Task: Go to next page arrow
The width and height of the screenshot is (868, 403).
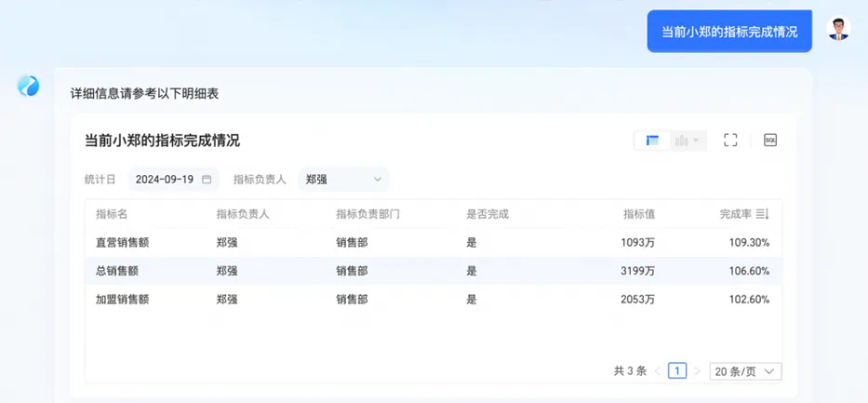Action: [697, 371]
